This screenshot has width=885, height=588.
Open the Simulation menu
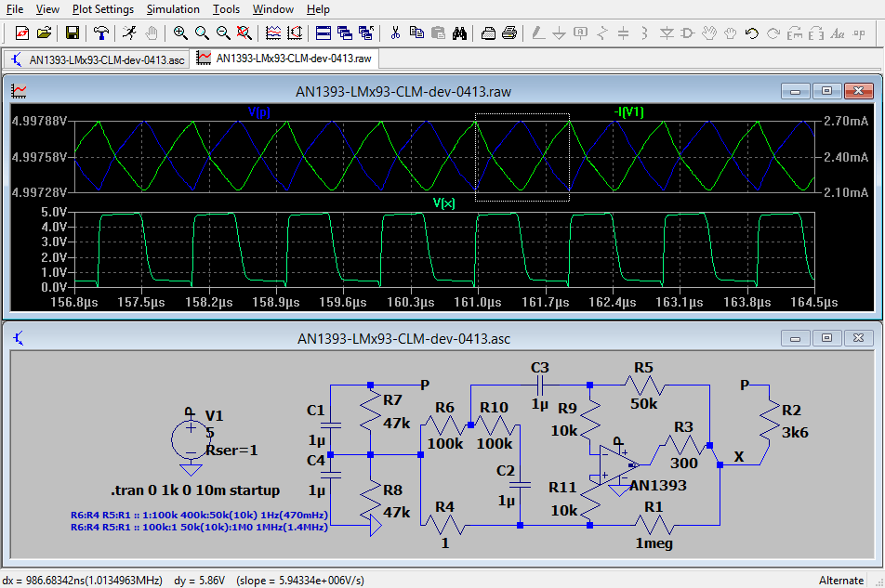point(173,9)
